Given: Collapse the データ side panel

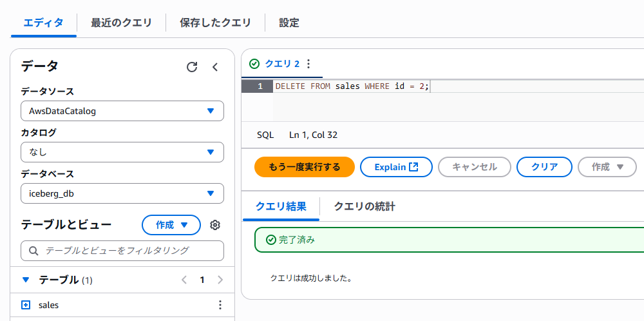Looking at the screenshot, I should click(216, 67).
